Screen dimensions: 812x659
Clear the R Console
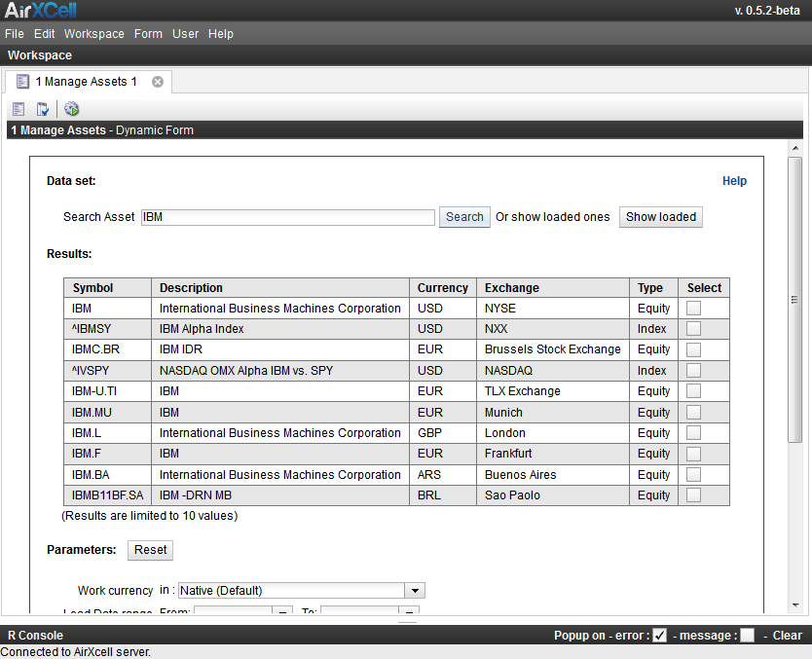787,636
